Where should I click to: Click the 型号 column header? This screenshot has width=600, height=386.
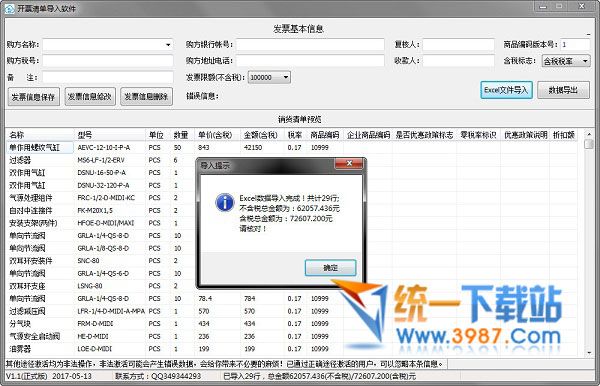pyautogui.click(x=109, y=135)
